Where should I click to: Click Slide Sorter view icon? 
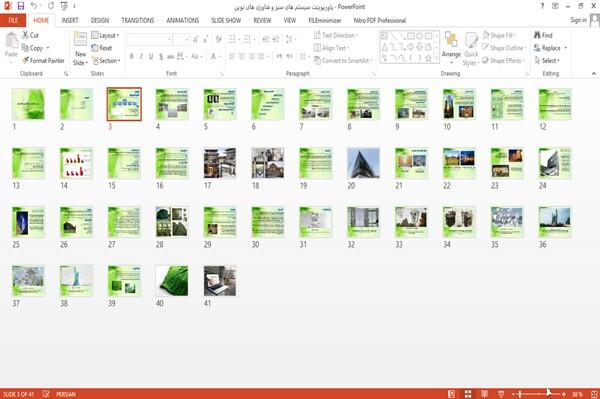468,394
